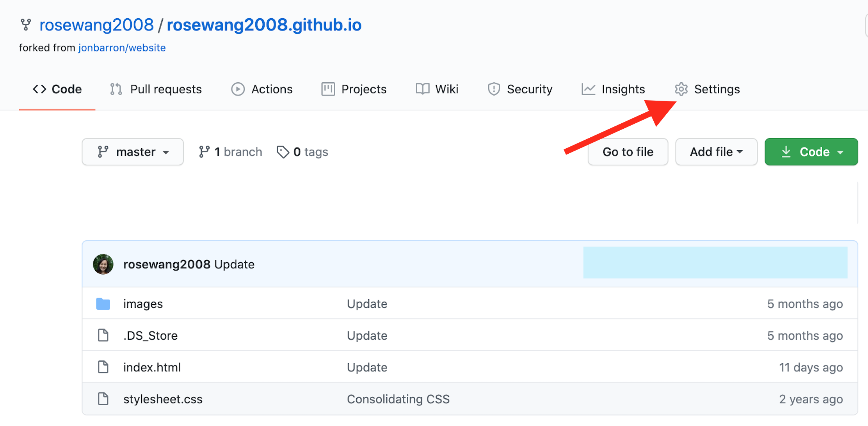Viewport: 868px width, 426px height.
Task: Click the rosewang2008 avatar in commit row
Action: click(x=103, y=264)
